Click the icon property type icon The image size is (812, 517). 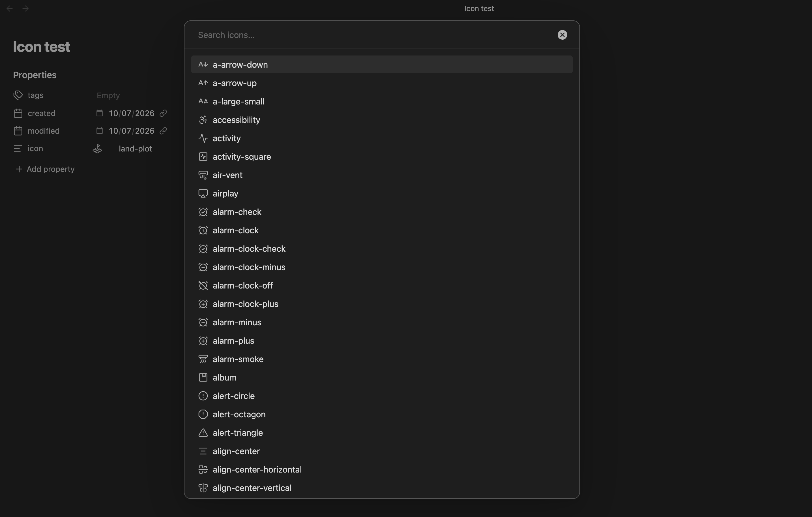(x=18, y=148)
